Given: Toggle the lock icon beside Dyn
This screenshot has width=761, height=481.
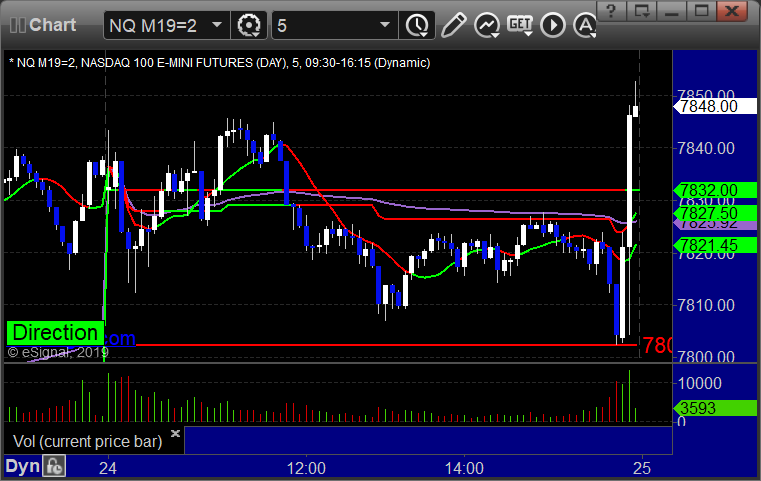Looking at the screenshot, I should 54,466.
